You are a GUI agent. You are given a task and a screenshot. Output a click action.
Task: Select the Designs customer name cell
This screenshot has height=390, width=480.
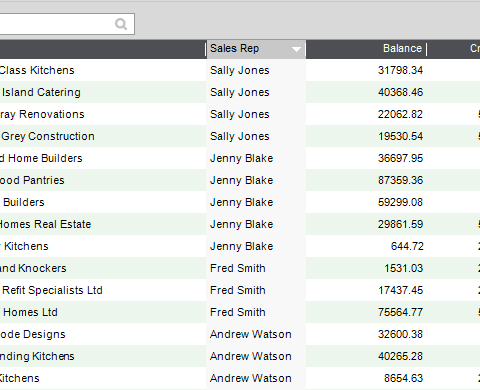(33, 334)
